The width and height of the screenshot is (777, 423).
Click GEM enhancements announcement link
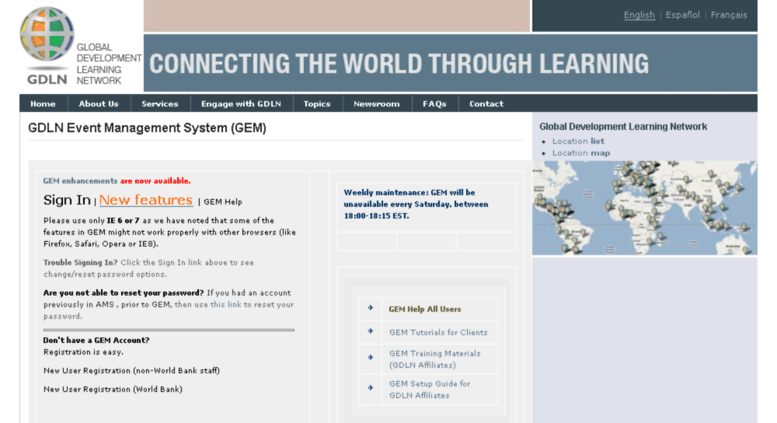(80, 181)
